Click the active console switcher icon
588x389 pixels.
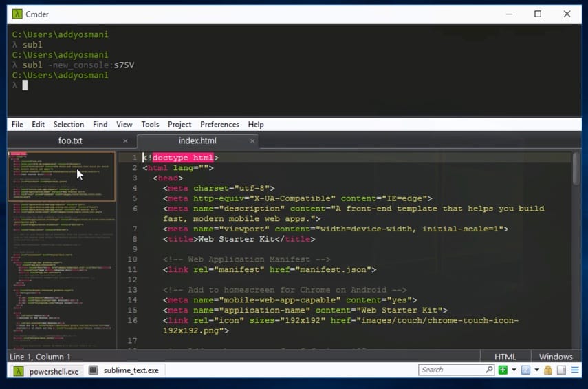point(525,370)
